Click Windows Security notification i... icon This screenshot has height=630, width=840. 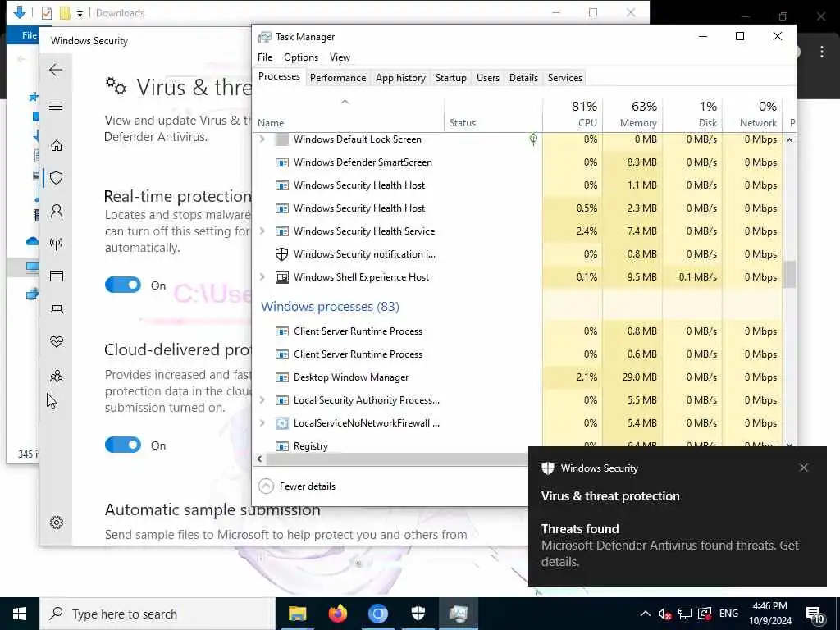(x=282, y=254)
